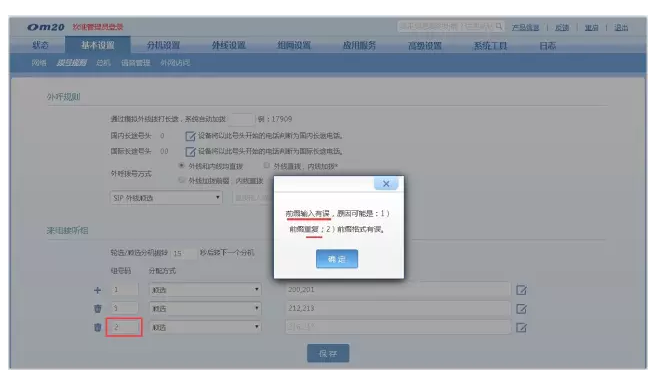Click the group number field showing 1

click(x=124, y=290)
